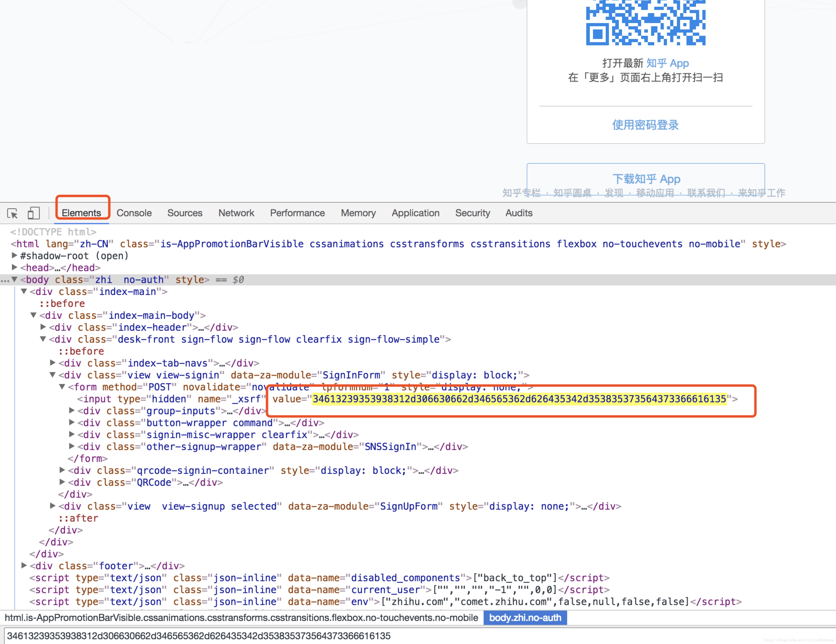Image resolution: width=836 pixels, height=644 pixels.
Task: Expand the QRCode div node
Action: 62,482
